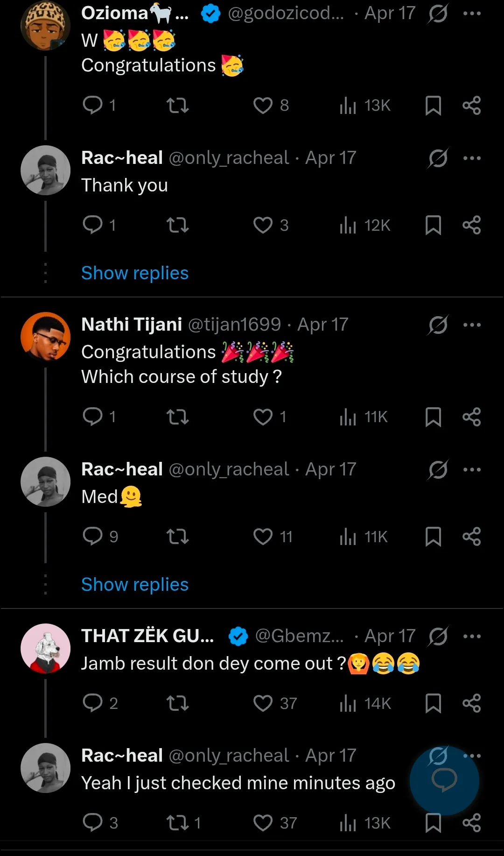Open more options on THAT ZËK GU's tweet
The height and width of the screenshot is (856, 504).
pyautogui.click(x=472, y=636)
